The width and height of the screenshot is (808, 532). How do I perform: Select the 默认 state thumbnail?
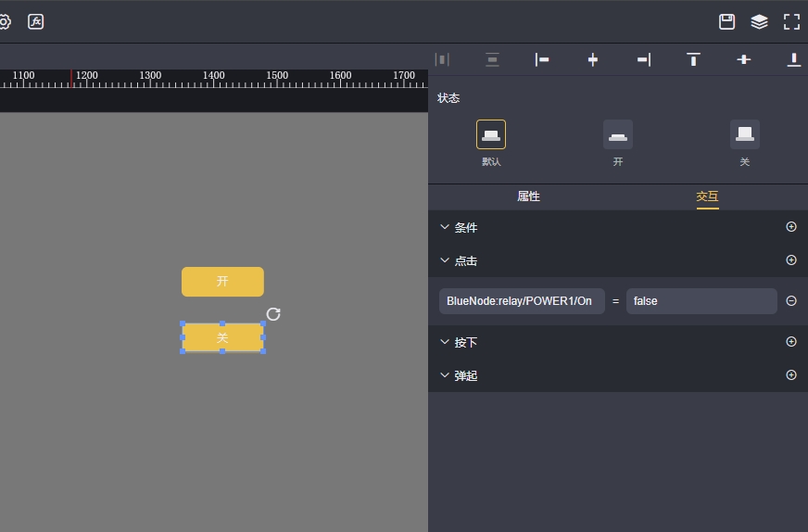[490, 134]
